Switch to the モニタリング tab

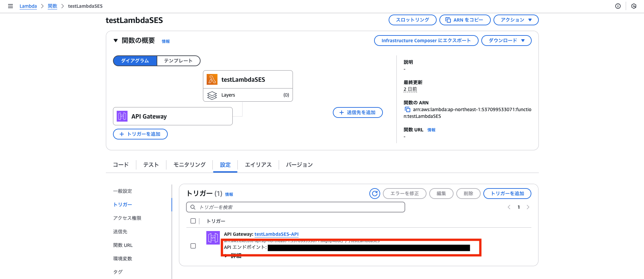coord(189,165)
